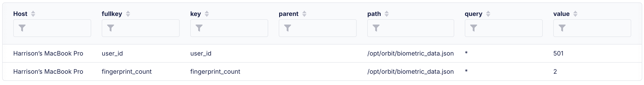
Task: Select Harrison's MacBook Pro in user_id row
Action: pyautogui.click(x=48, y=53)
